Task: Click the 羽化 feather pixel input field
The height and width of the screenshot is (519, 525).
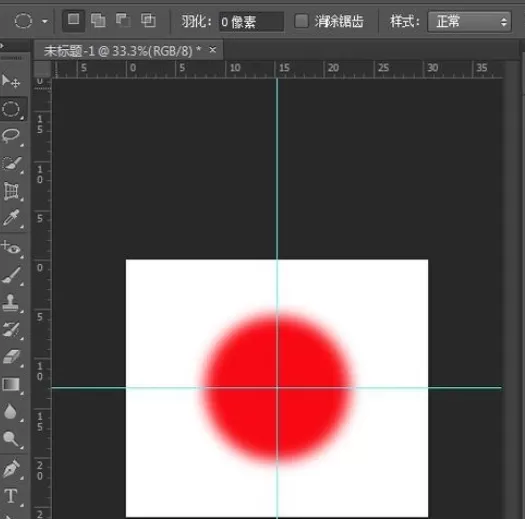Action: point(251,22)
